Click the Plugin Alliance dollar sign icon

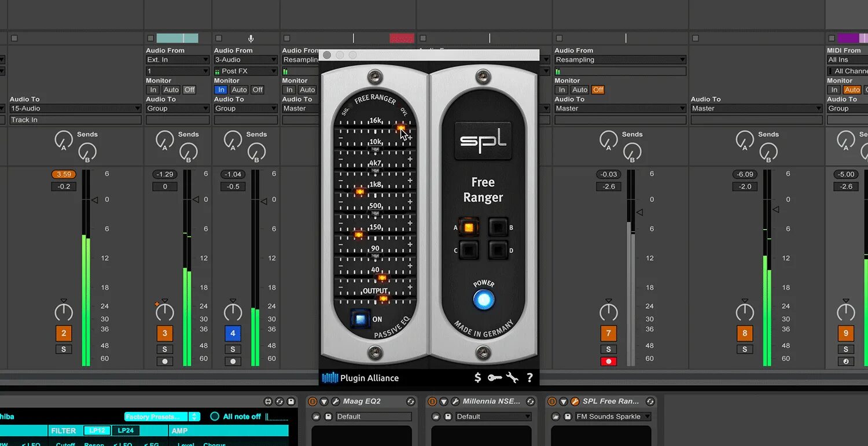[x=477, y=378]
